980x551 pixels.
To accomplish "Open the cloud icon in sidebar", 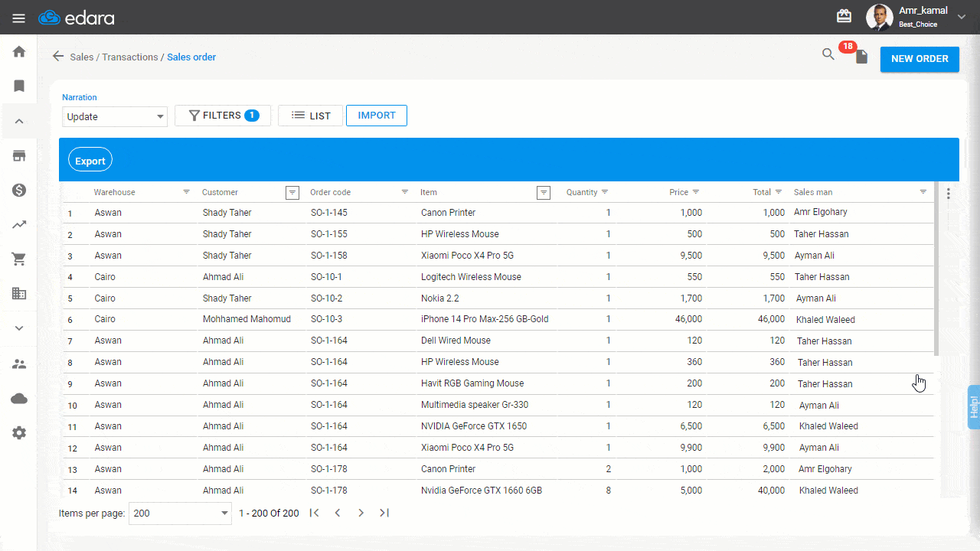I will click(19, 399).
